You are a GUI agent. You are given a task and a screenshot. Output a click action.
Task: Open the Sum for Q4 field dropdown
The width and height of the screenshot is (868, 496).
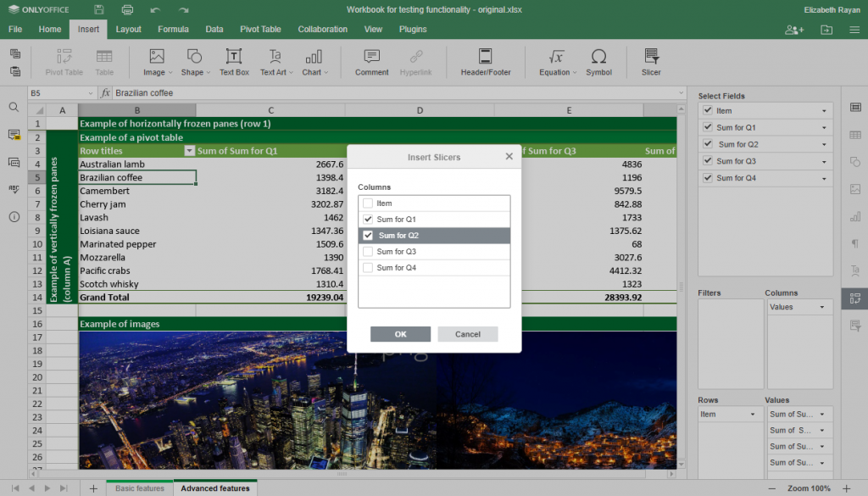coord(823,177)
